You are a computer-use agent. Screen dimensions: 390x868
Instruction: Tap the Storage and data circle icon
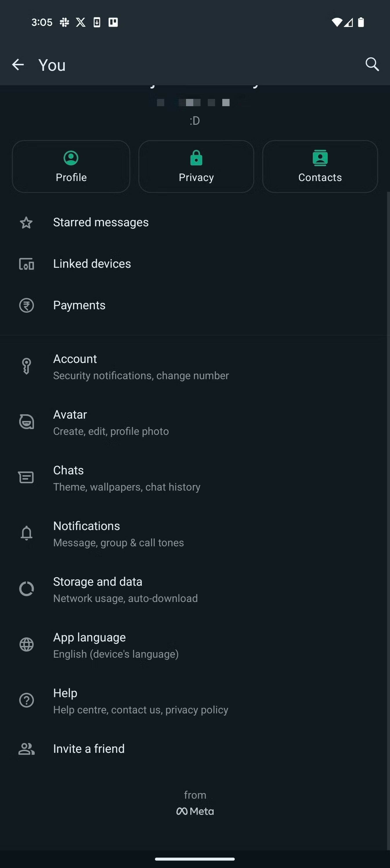click(26, 589)
